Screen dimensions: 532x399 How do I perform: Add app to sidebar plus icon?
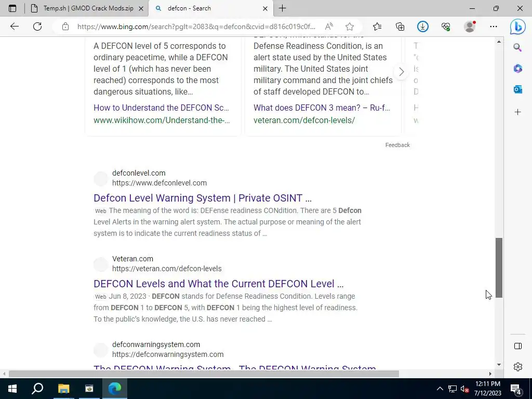tap(517, 112)
